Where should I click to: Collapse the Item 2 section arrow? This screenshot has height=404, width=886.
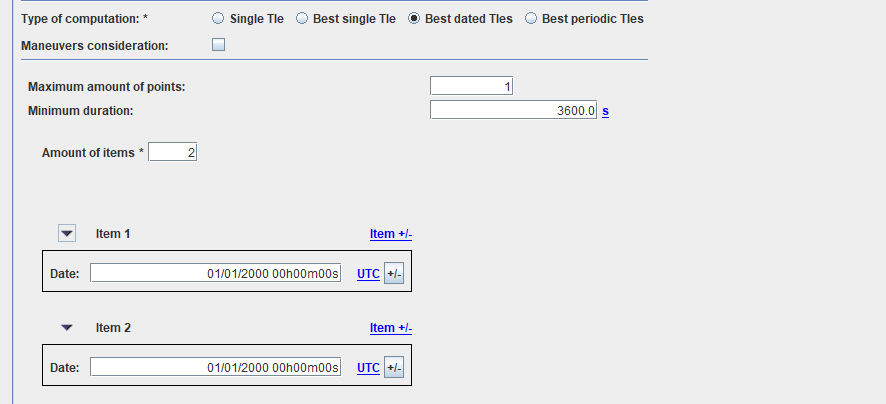click(x=67, y=327)
